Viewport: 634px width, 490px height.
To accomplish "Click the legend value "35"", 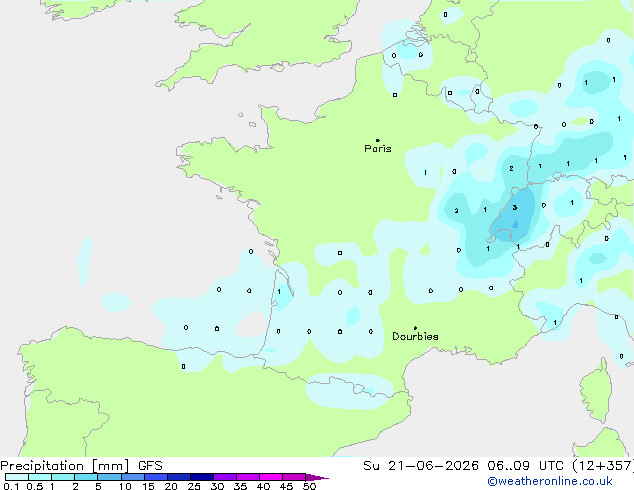I will tap(240, 486).
